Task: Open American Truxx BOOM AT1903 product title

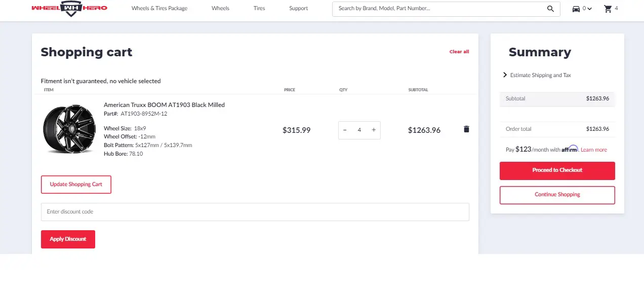Action: coord(164,105)
